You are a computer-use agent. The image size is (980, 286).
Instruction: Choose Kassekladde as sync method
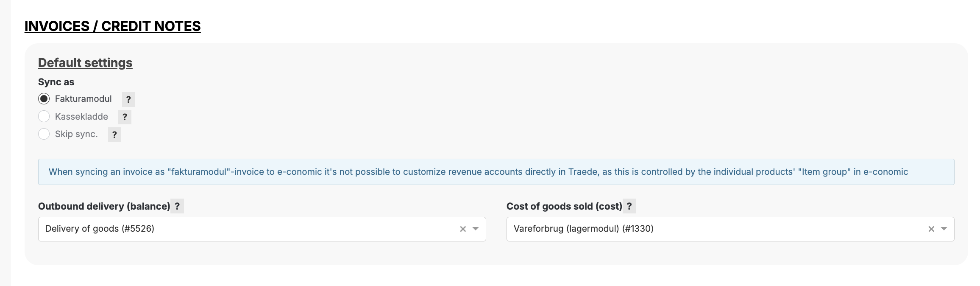click(44, 116)
